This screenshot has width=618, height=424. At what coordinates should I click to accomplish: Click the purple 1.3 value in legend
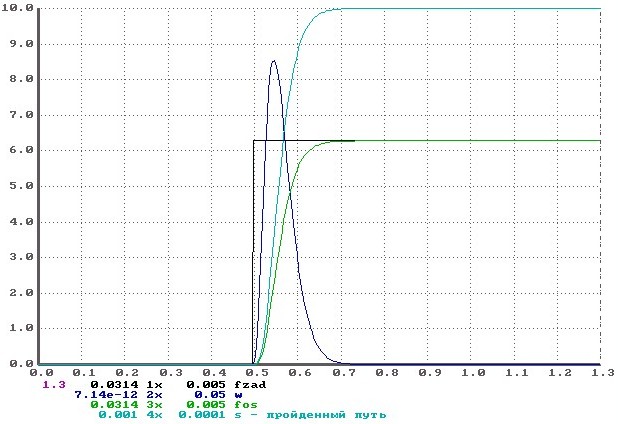click(x=54, y=385)
